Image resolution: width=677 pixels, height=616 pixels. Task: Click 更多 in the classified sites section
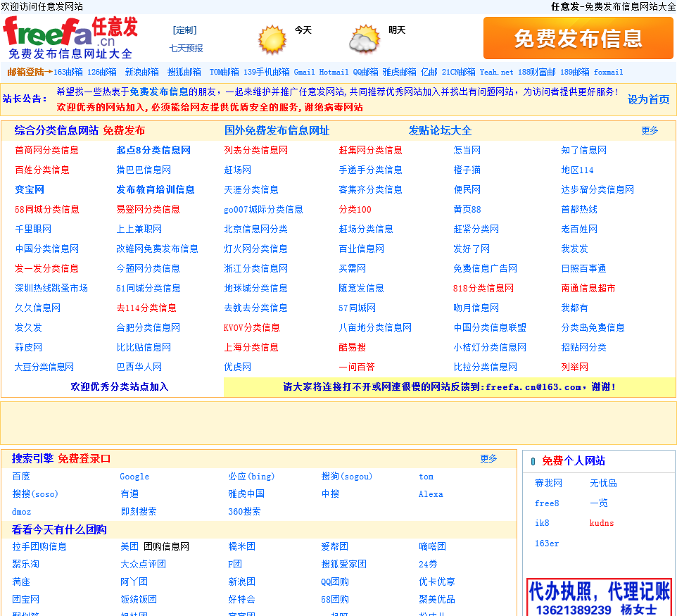click(x=650, y=130)
